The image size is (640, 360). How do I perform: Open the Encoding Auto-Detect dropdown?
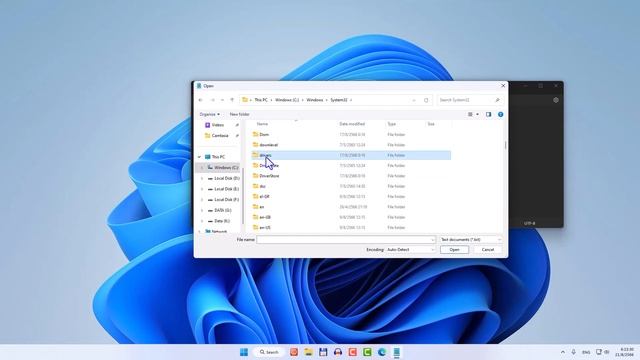click(410, 249)
